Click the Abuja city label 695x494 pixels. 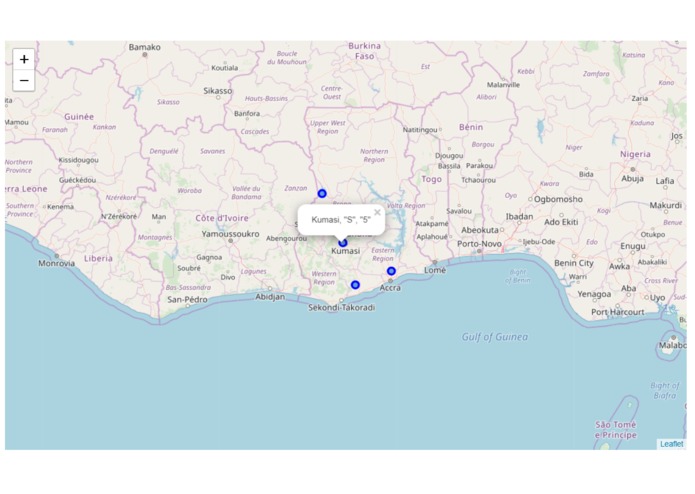(x=632, y=179)
